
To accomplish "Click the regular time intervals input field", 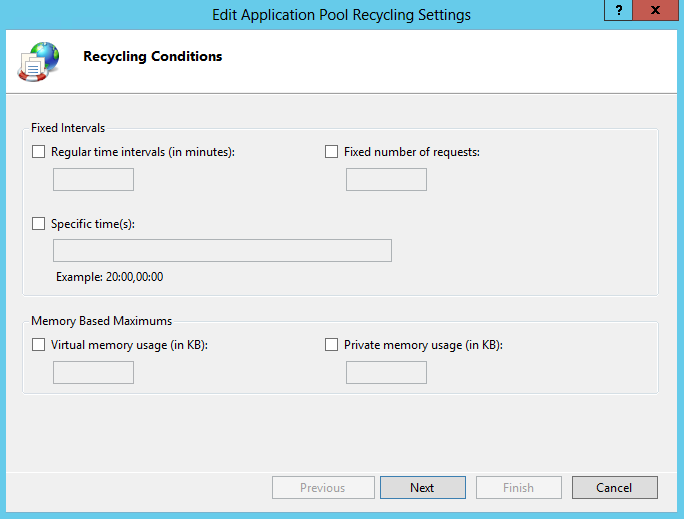I will (93, 180).
